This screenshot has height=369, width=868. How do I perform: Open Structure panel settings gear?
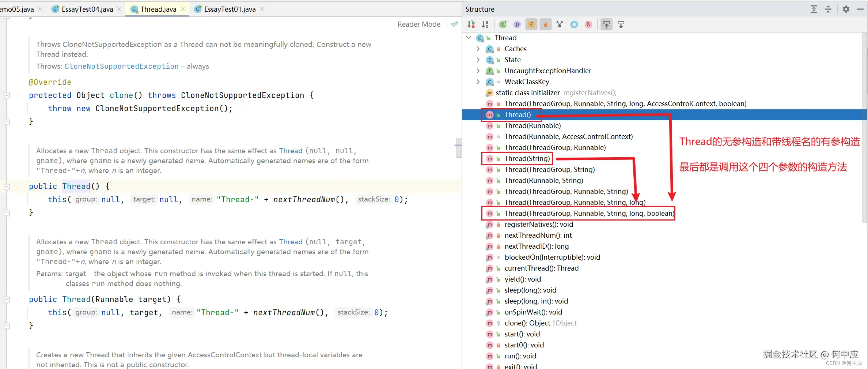[846, 9]
